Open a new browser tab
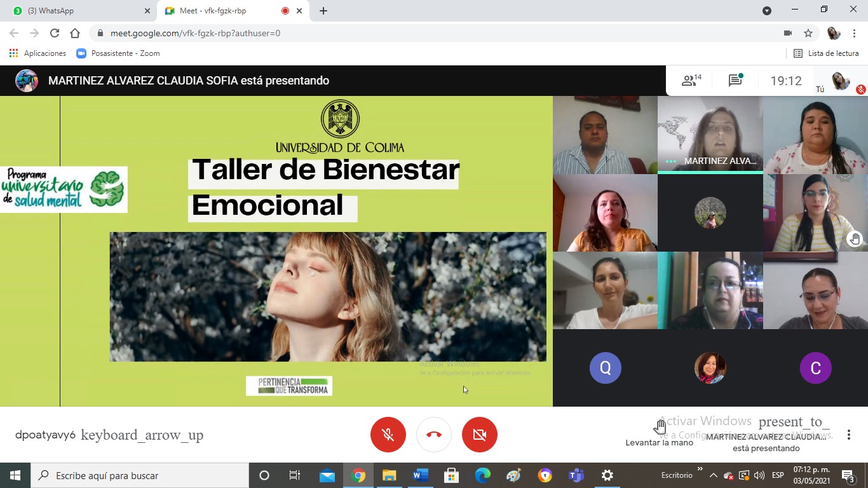 pos(323,11)
